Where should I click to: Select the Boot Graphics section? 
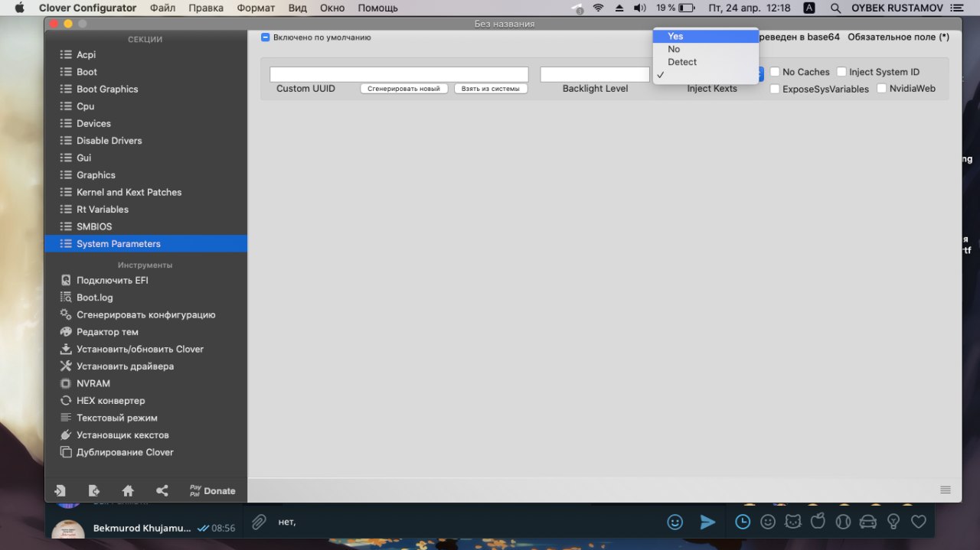(x=145, y=89)
